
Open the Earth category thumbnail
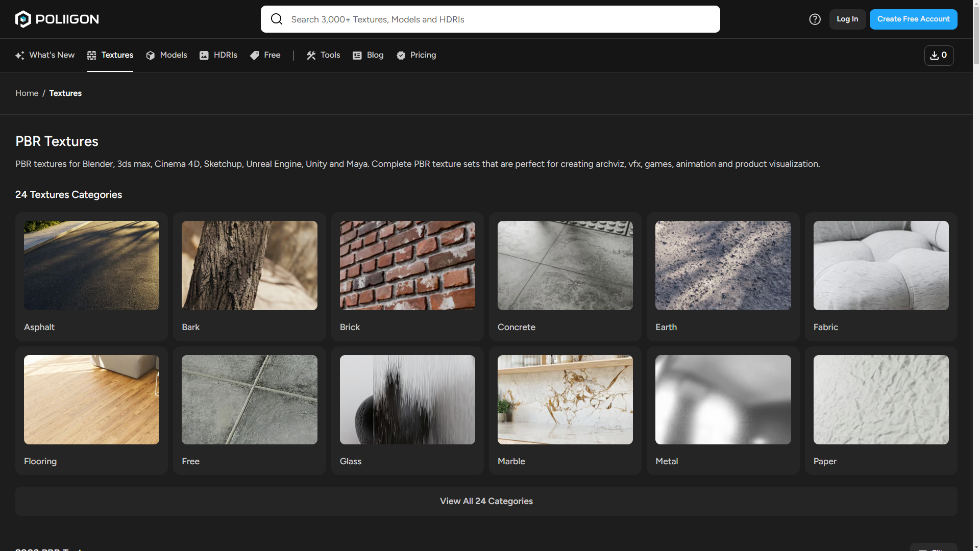tap(723, 265)
